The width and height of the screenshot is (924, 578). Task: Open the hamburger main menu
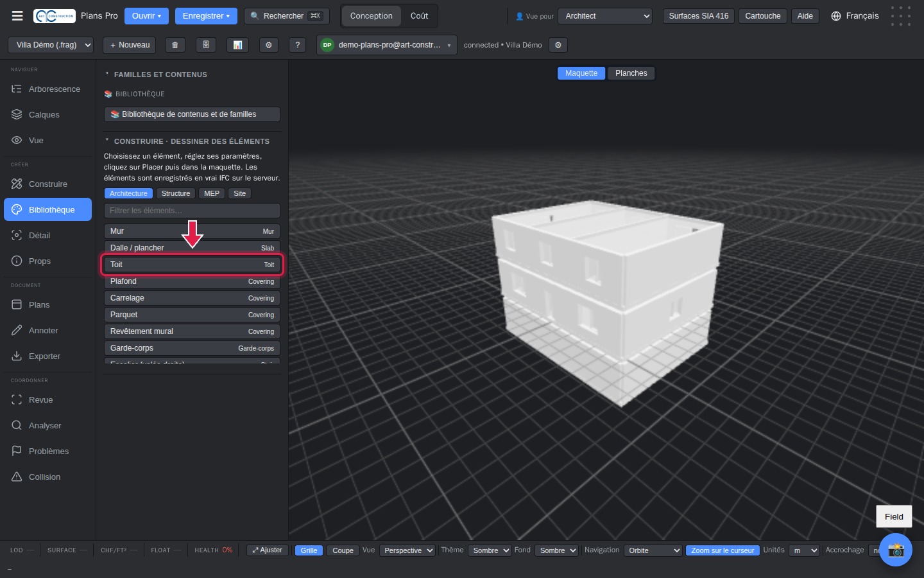[17, 16]
